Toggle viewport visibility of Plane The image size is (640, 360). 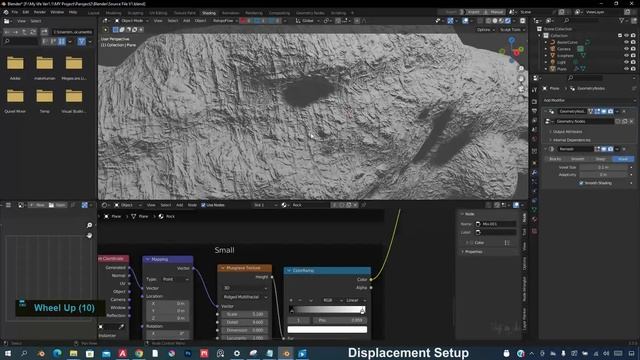click(x=626, y=69)
